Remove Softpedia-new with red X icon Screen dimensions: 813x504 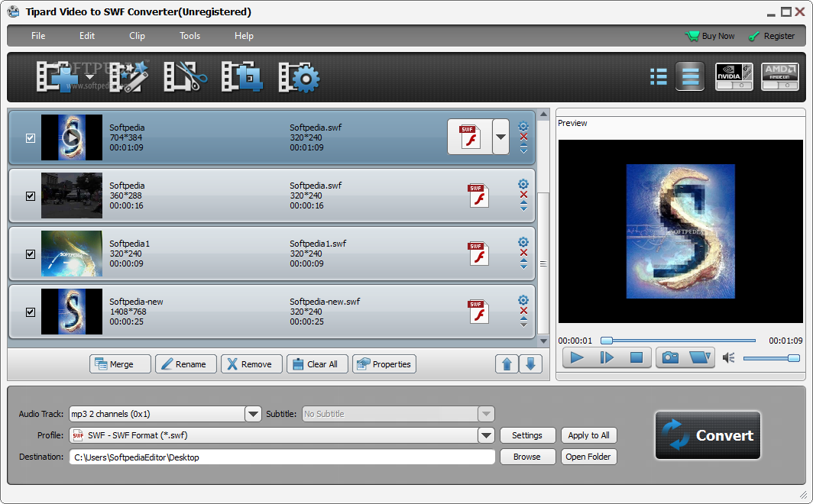[523, 311]
